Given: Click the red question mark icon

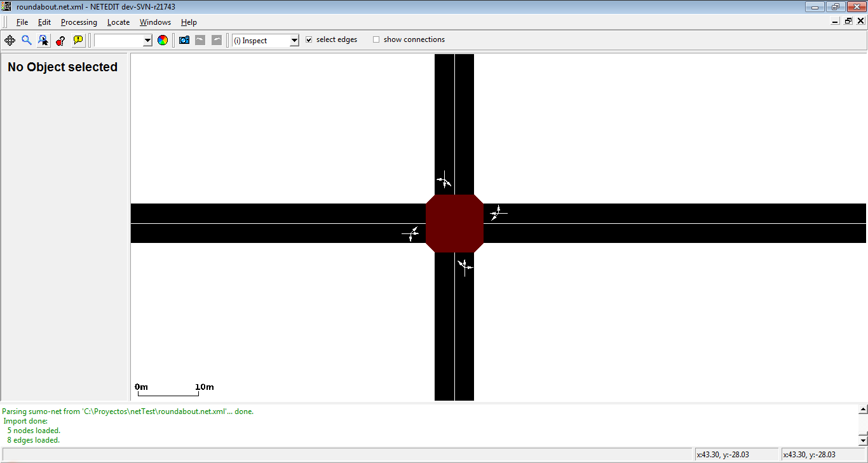Looking at the screenshot, I should coord(60,40).
